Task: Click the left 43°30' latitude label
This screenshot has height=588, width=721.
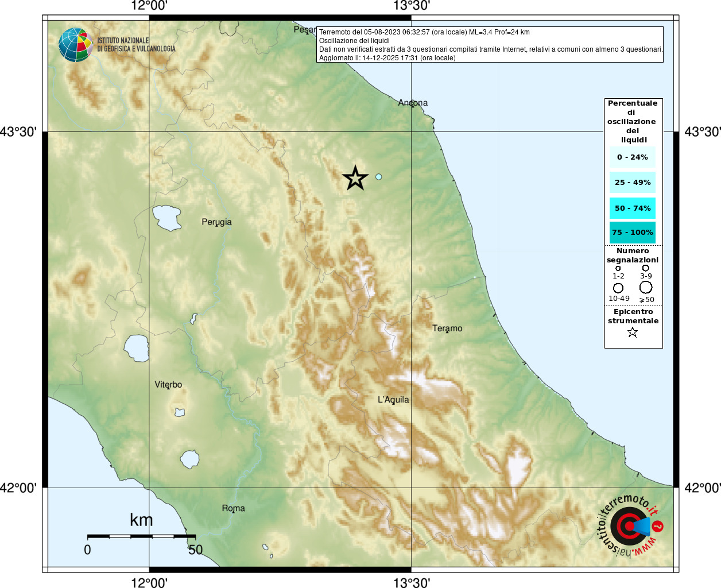Action: click(18, 131)
